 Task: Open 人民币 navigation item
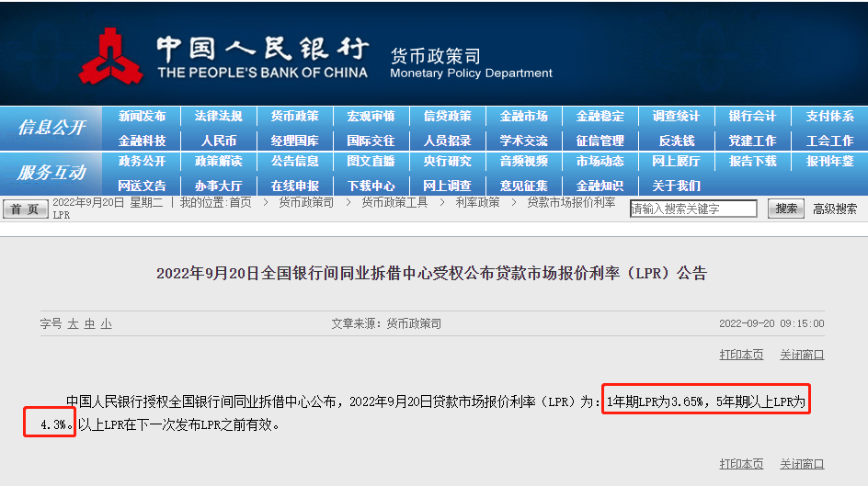tap(219, 141)
